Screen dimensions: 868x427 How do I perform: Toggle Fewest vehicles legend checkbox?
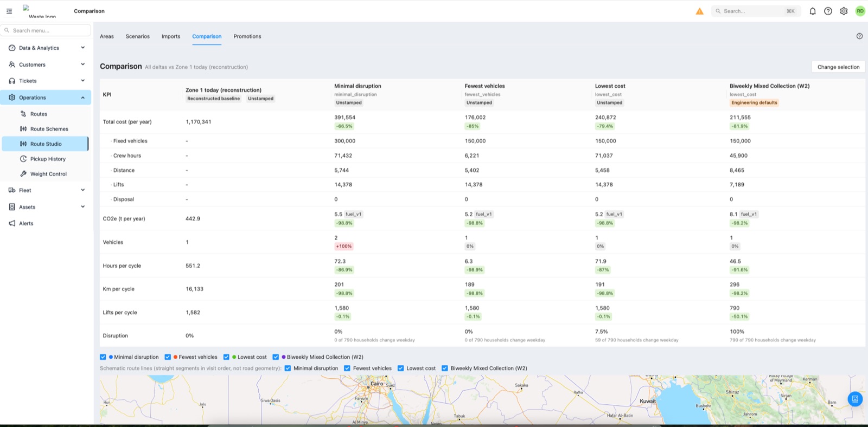click(168, 357)
